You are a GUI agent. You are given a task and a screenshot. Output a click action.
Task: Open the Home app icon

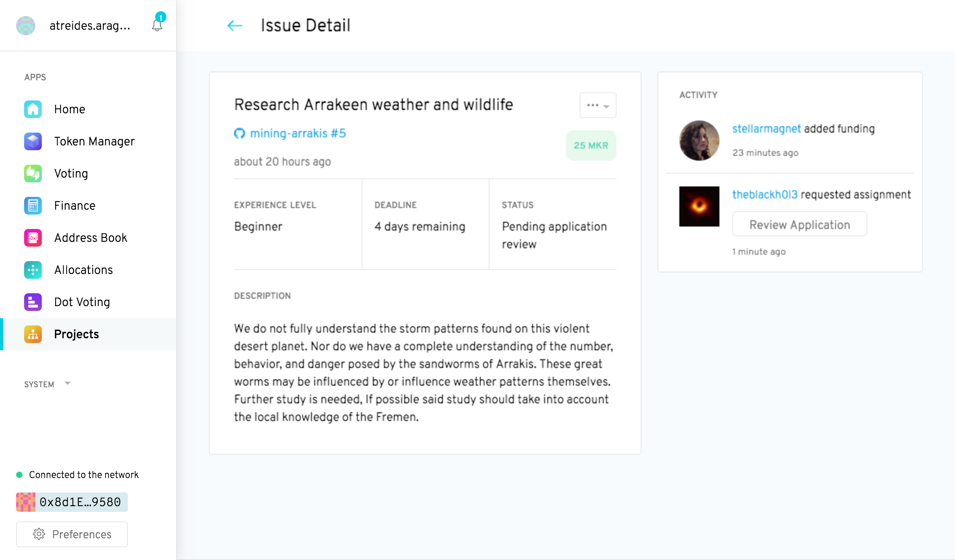click(33, 109)
